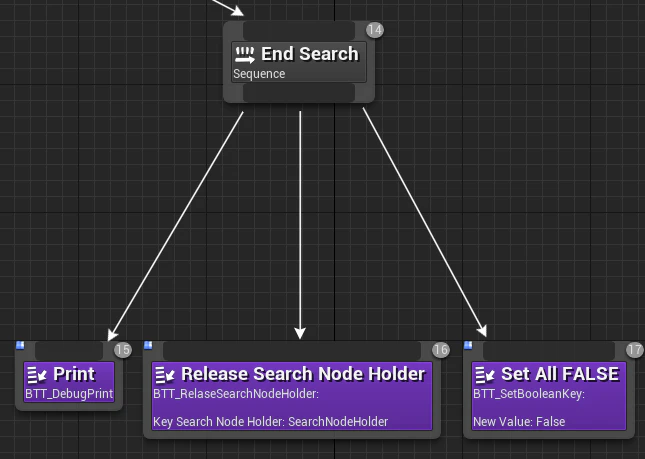The width and height of the screenshot is (645, 459).
Task: Click execution index badge 16
Action: (441, 350)
